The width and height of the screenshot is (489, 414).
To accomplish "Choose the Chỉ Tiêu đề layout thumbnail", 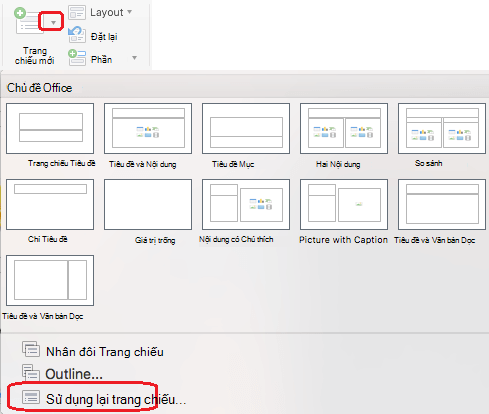I will click(50, 204).
